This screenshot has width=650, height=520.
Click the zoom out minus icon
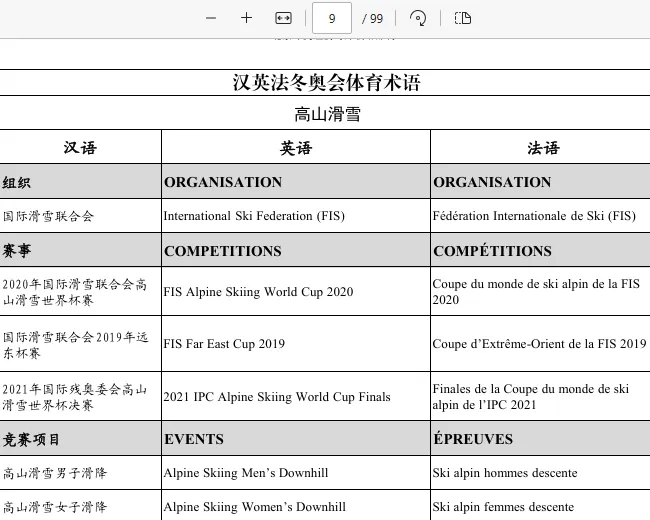[x=211, y=18]
